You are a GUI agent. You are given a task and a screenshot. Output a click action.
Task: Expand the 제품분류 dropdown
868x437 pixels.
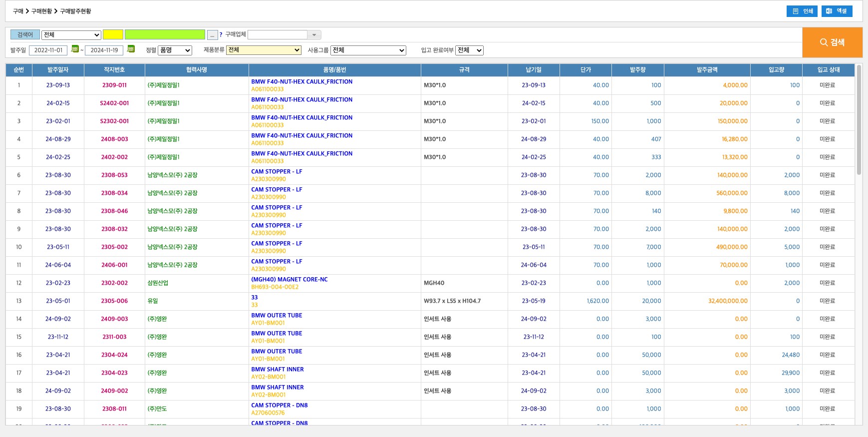264,50
